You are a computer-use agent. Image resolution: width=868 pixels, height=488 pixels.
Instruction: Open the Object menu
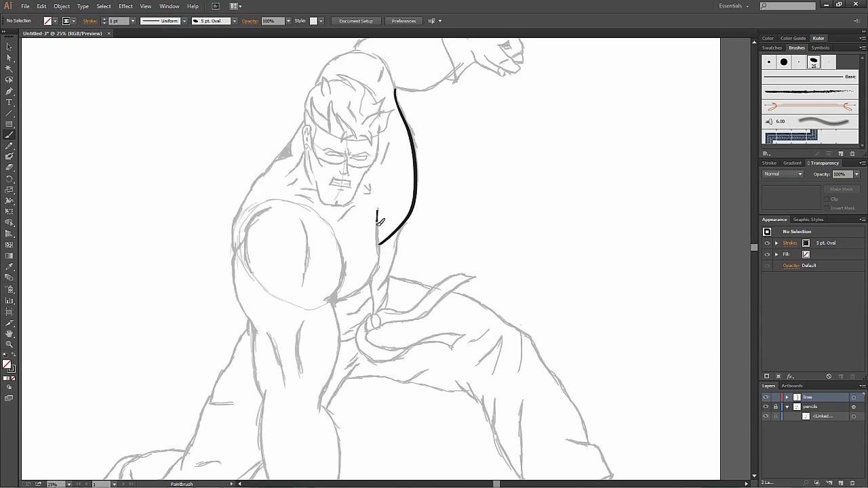[62, 6]
